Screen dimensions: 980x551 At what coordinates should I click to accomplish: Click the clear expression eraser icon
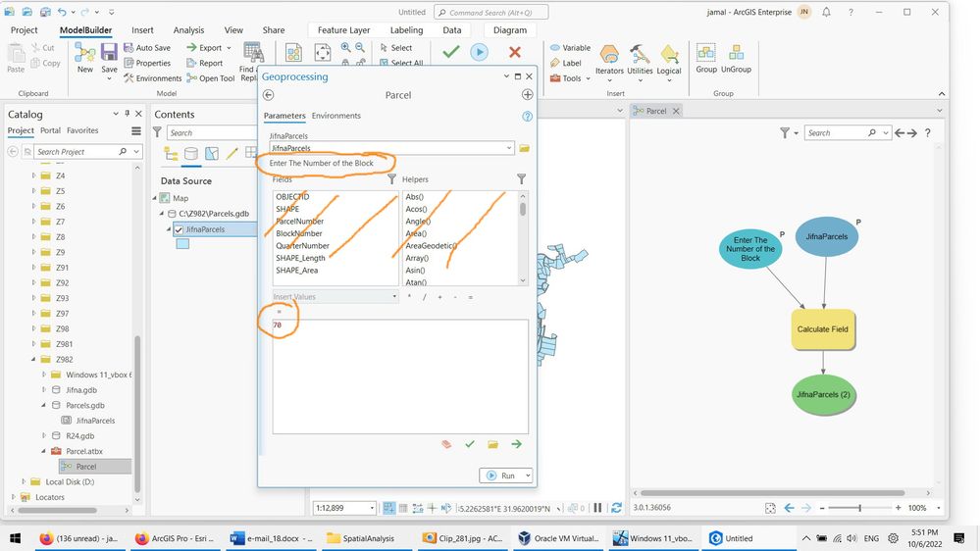point(446,444)
